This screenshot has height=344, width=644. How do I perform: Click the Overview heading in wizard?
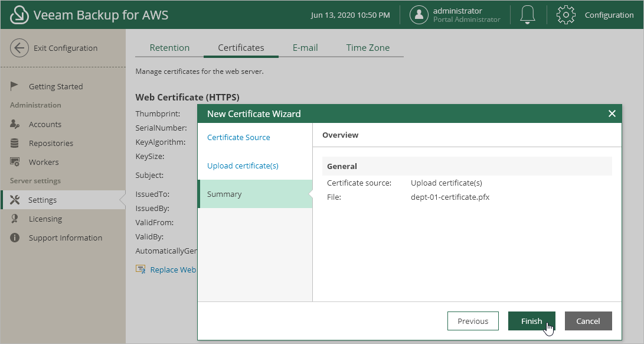click(x=341, y=135)
